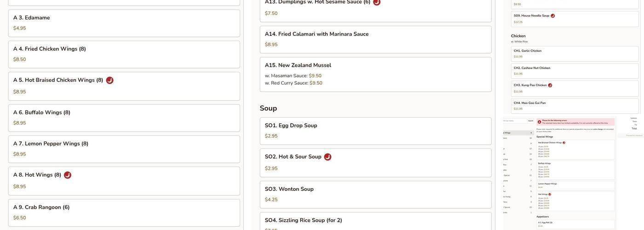Screen dimensions: 644x230
Task: Select A 9. Crab Rangoon item
Action: coord(124,213)
